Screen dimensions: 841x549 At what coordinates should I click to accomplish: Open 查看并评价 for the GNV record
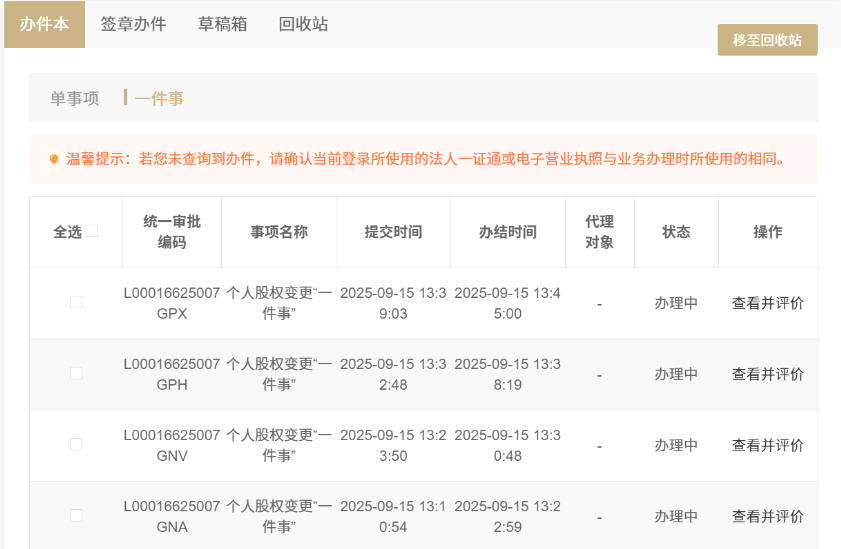767,445
